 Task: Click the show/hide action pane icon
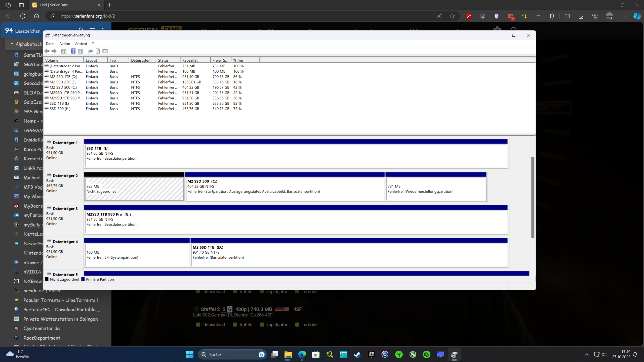pyautogui.click(x=81, y=51)
